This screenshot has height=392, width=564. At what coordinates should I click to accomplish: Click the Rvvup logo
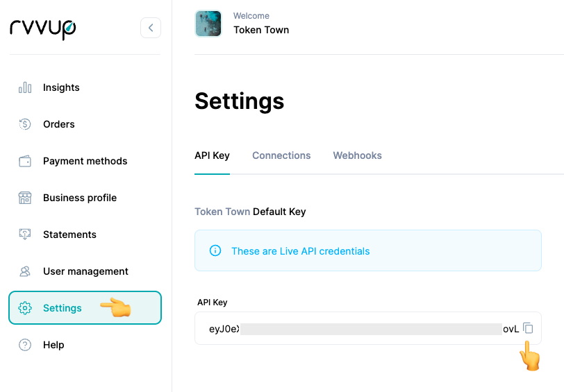coord(43,28)
